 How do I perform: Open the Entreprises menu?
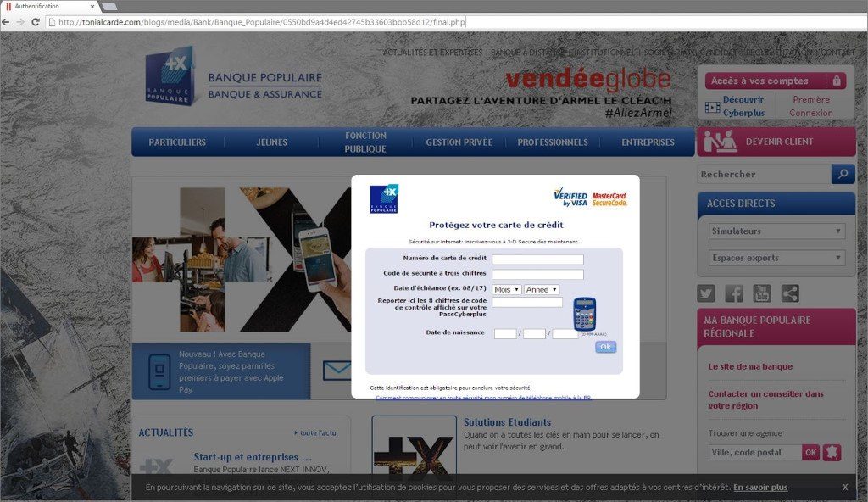(648, 142)
